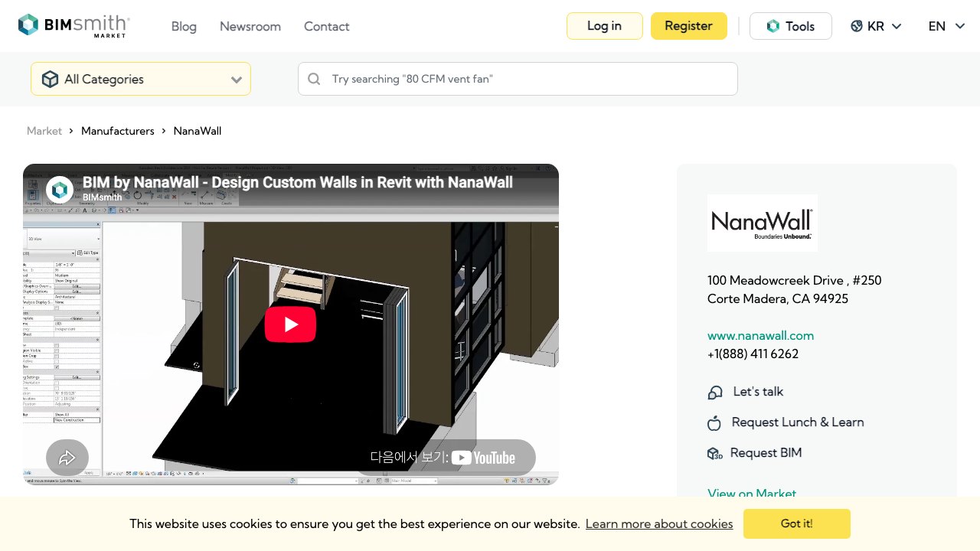Click the phone number +1(888) 411 6262
Viewport: 980px width, 551px height.
(753, 354)
